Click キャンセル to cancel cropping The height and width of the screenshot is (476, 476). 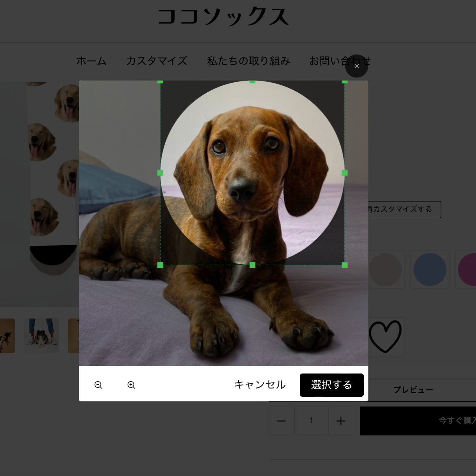pyautogui.click(x=260, y=385)
